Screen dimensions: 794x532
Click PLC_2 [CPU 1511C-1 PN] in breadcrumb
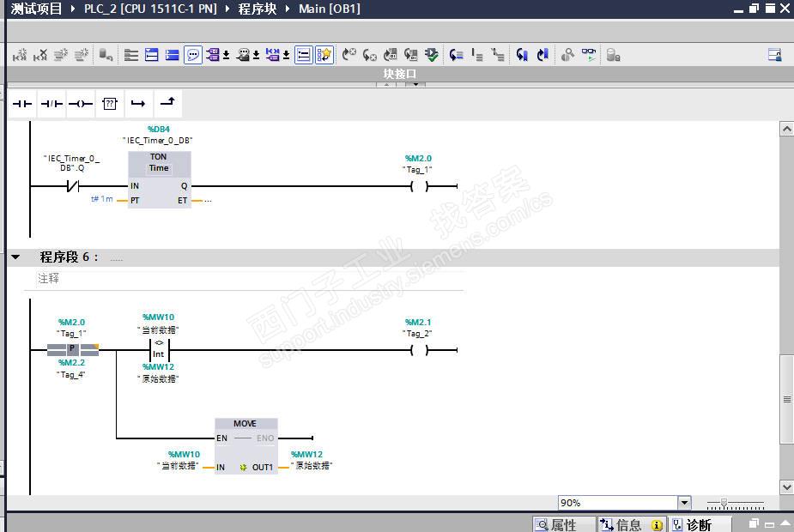coord(150,9)
